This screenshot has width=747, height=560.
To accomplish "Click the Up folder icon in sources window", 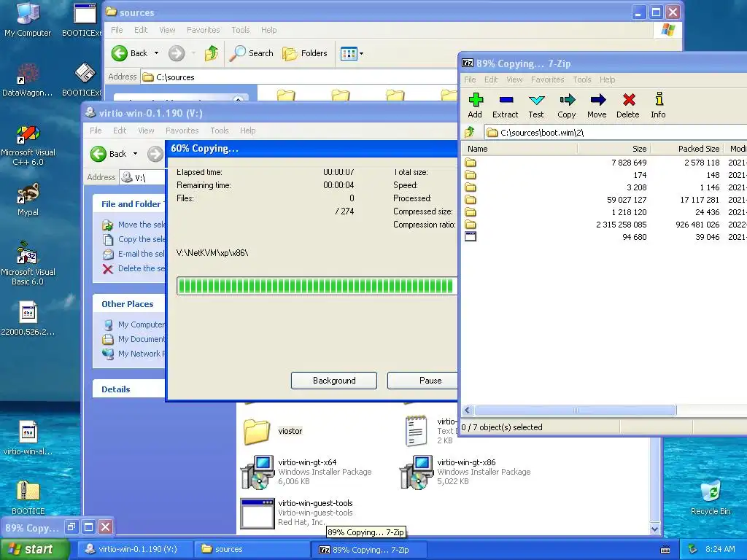I will tap(211, 53).
